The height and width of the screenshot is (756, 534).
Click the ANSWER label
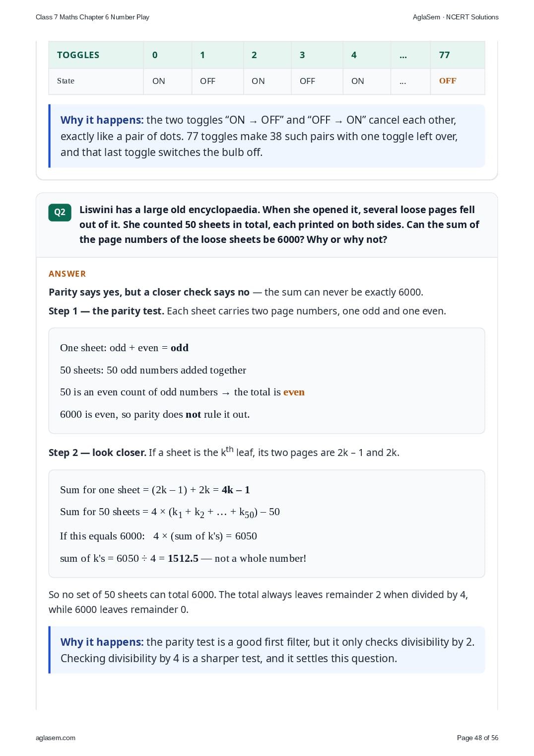(67, 274)
